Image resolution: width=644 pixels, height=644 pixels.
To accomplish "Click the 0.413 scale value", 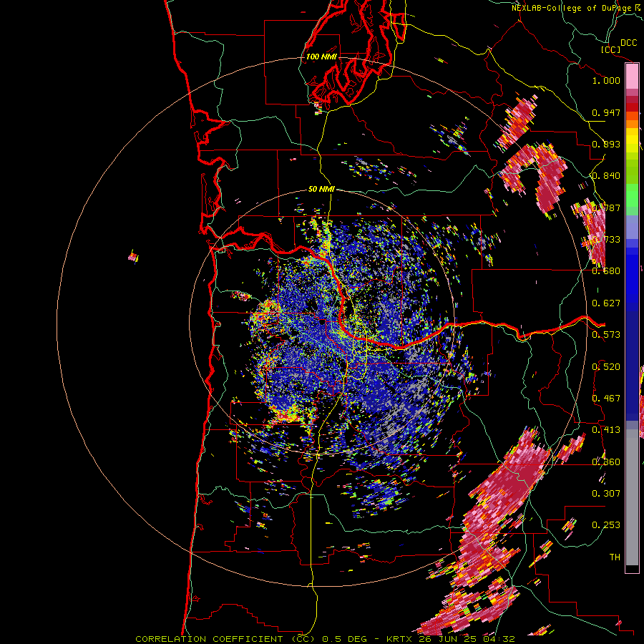I will click(606, 429).
